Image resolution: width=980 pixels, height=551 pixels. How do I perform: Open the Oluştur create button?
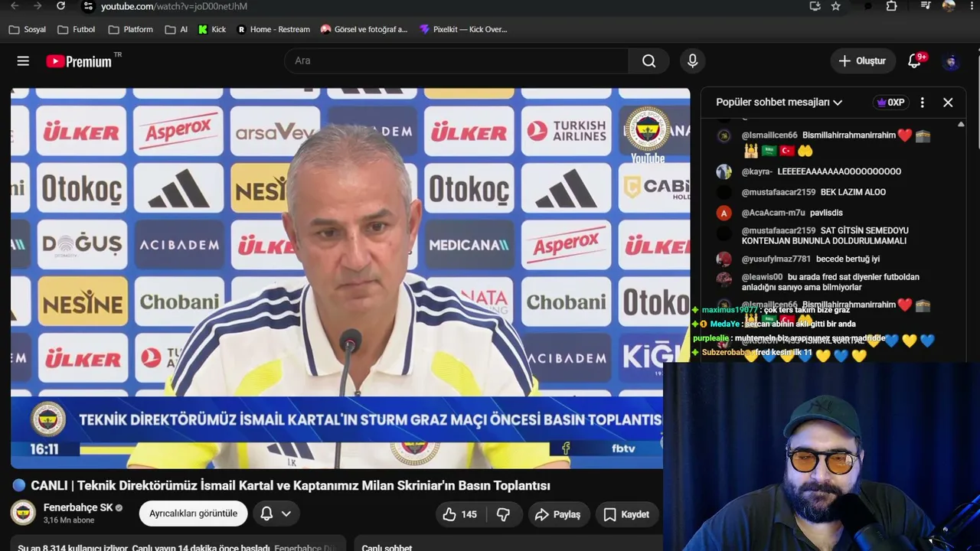(863, 61)
